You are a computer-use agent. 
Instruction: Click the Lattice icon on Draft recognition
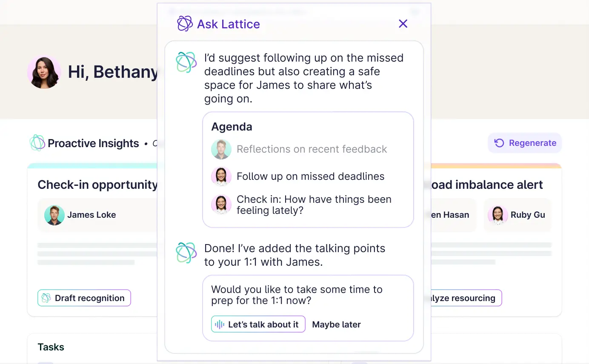[46, 298]
